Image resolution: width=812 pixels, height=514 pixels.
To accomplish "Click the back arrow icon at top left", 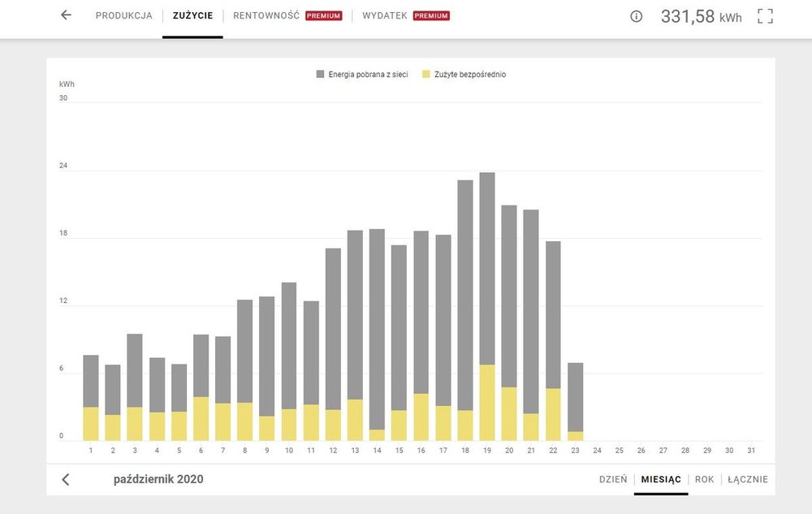I will pyautogui.click(x=67, y=15).
